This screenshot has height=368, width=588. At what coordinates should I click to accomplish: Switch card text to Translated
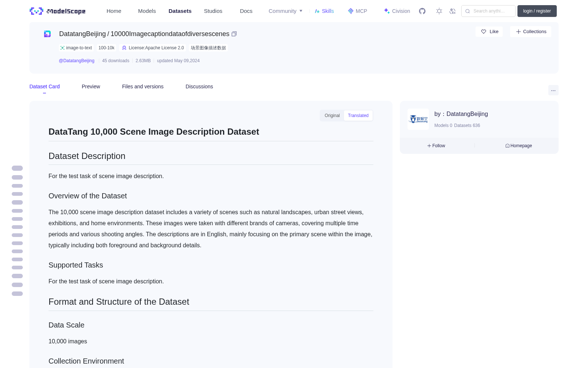click(x=358, y=116)
